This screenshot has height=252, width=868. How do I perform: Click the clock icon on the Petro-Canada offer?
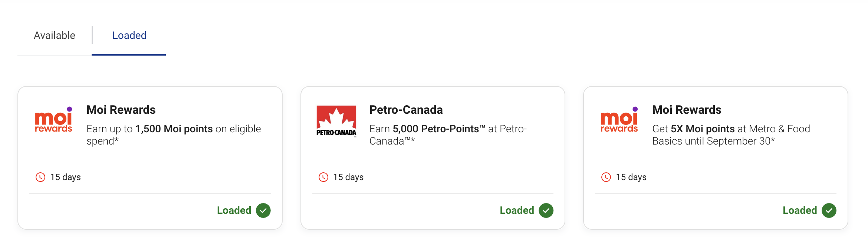coord(323,177)
